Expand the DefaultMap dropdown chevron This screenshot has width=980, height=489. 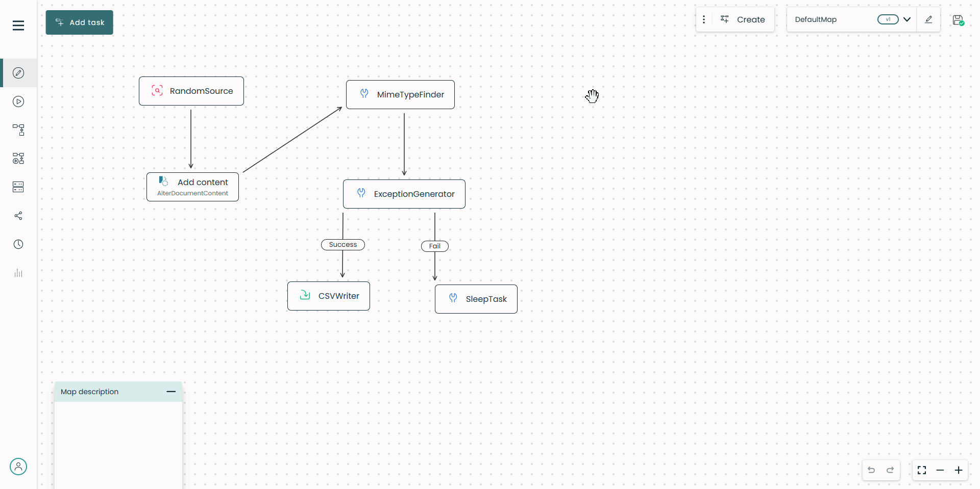coord(907,19)
